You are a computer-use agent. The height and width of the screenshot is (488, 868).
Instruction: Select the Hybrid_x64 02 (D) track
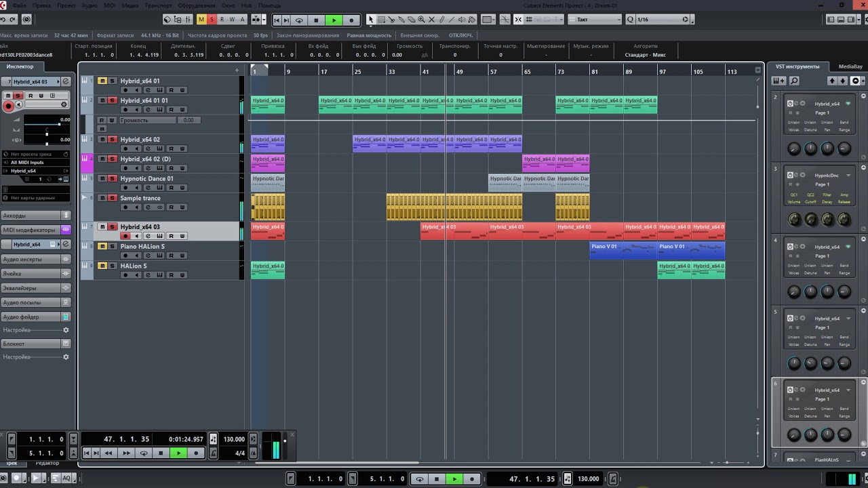tap(145, 159)
